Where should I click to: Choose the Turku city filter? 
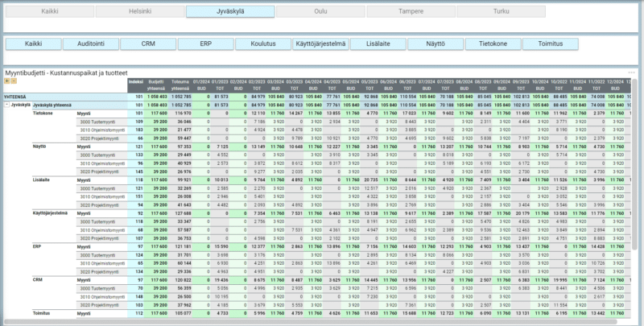502,12
